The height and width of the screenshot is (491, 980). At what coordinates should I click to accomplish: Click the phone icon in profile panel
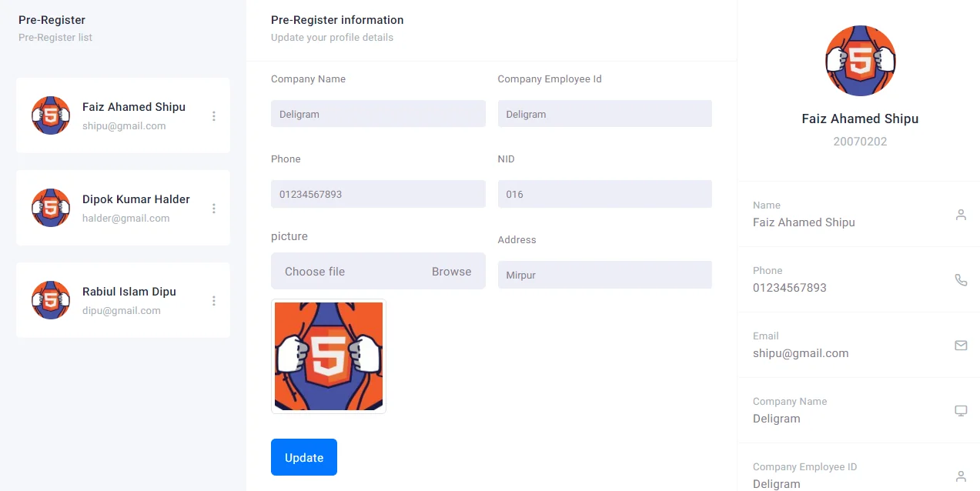(x=961, y=280)
